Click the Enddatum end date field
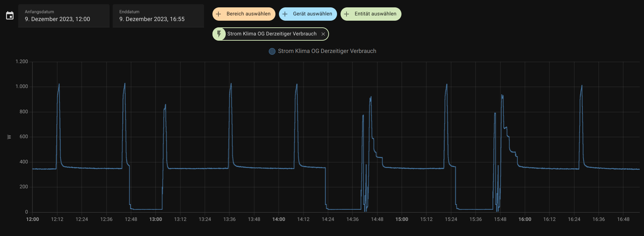 click(158, 16)
